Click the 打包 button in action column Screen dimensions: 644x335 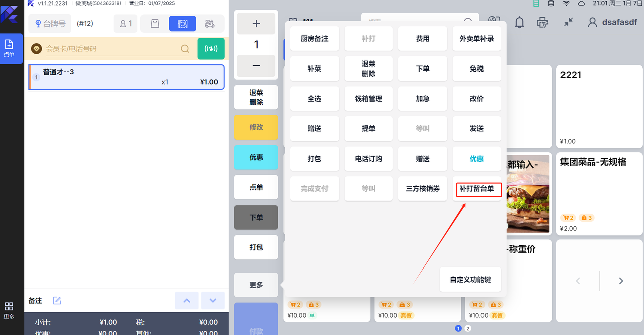pos(256,247)
